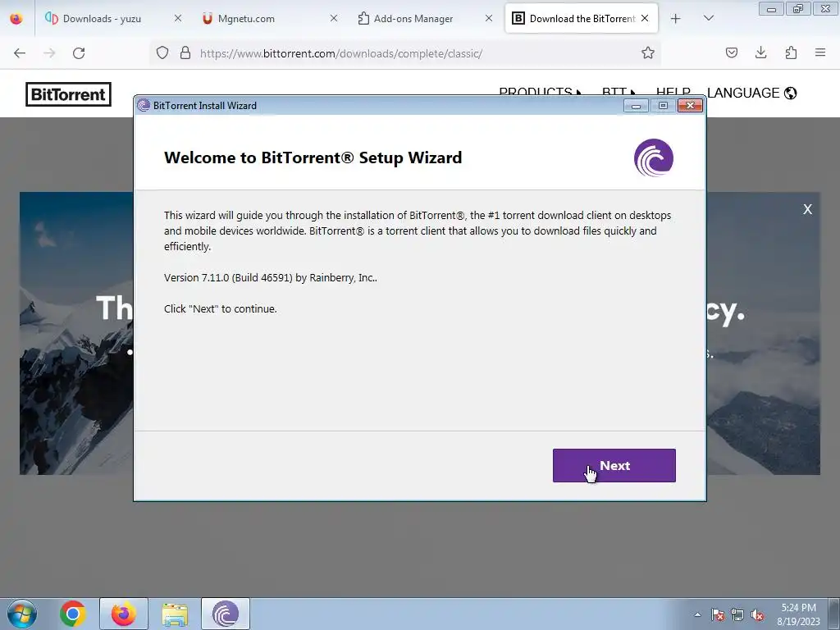Viewport: 840px width, 630px height.
Task: Close the Mgnetu.com tab
Action: point(334,18)
